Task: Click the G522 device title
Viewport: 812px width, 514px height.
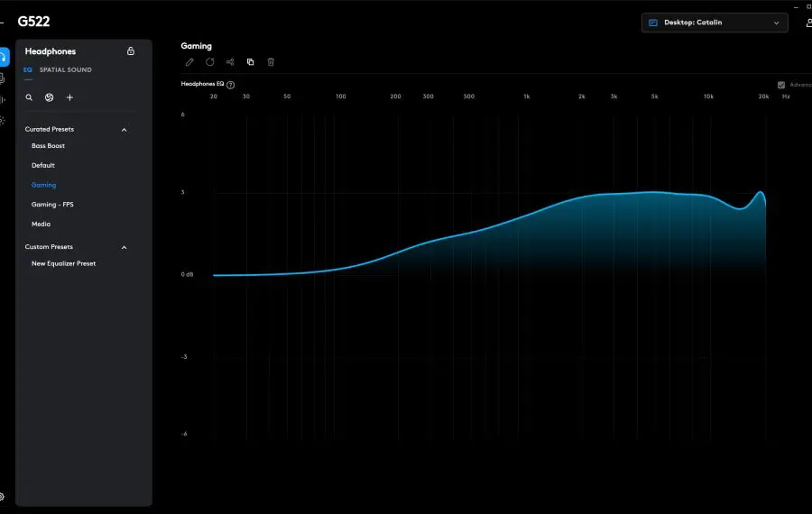Action: [x=33, y=22]
